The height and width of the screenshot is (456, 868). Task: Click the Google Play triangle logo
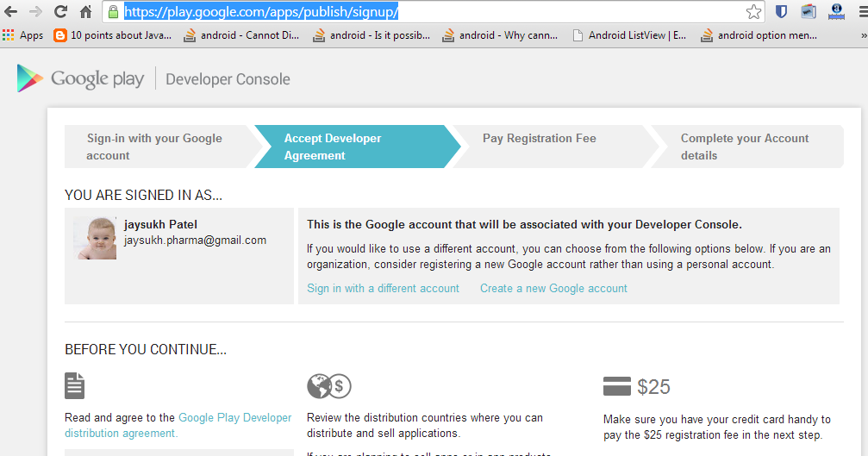click(x=29, y=78)
